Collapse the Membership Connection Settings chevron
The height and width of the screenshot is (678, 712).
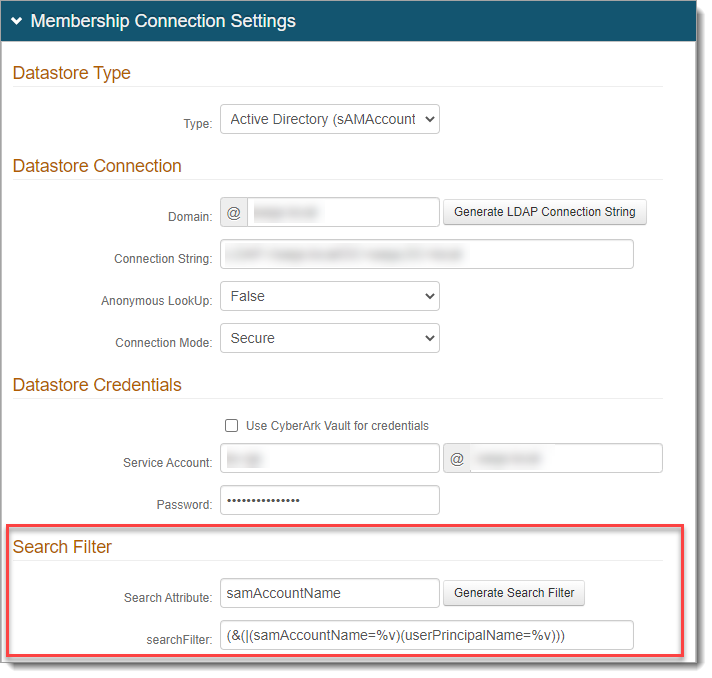click(x=17, y=21)
